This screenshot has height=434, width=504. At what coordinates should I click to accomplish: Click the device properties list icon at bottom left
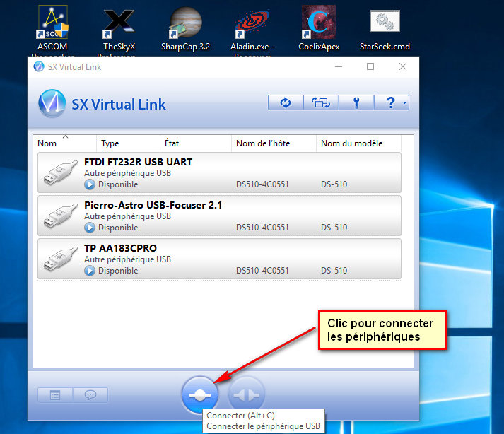pos(55,395)
